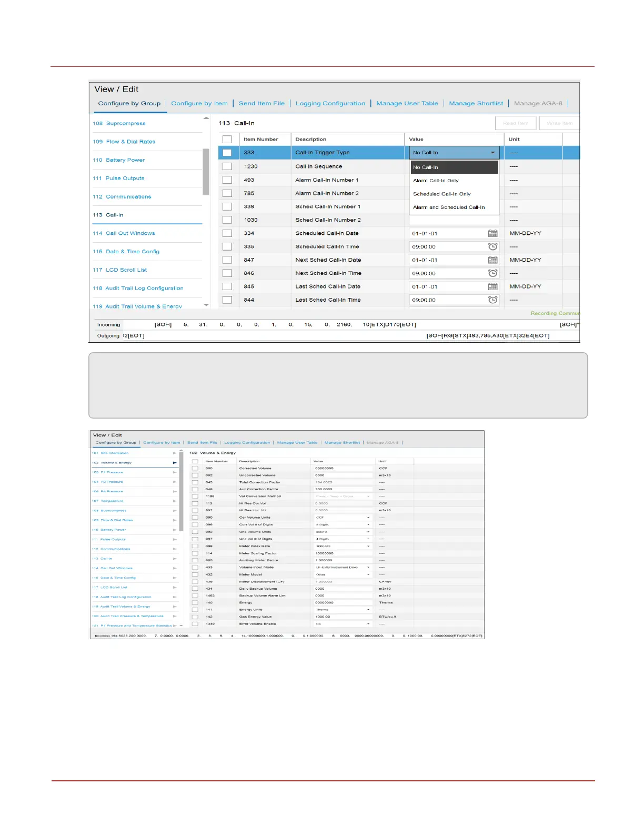Open Manage Shortlist in Volume & Energy view
644x834 pixels.
click(x=343, y=443)
